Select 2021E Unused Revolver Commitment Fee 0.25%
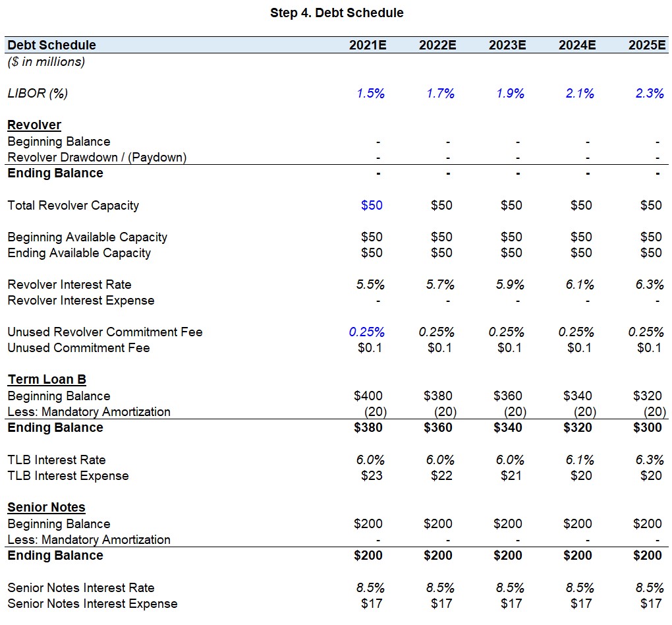This screenshot has width=672, height=625. coord(366,332)
